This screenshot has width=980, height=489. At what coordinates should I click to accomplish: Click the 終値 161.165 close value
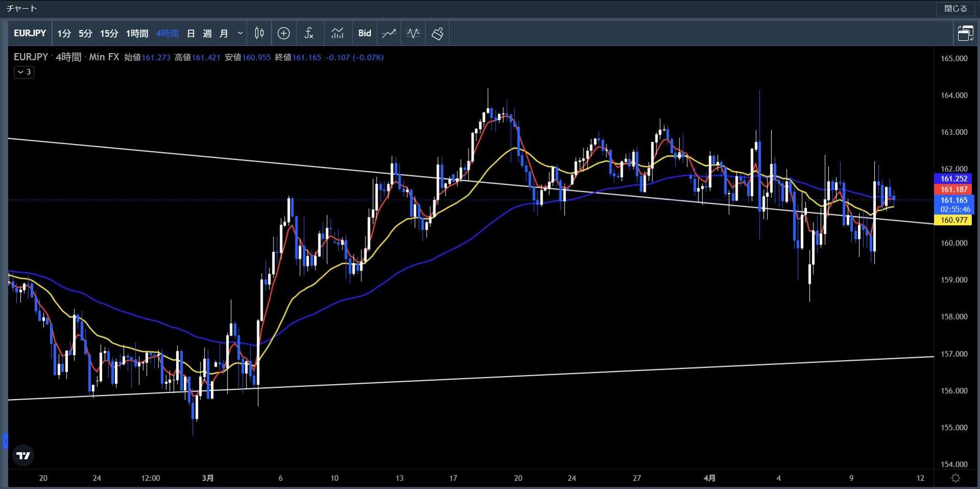click(x=298, y=57)
